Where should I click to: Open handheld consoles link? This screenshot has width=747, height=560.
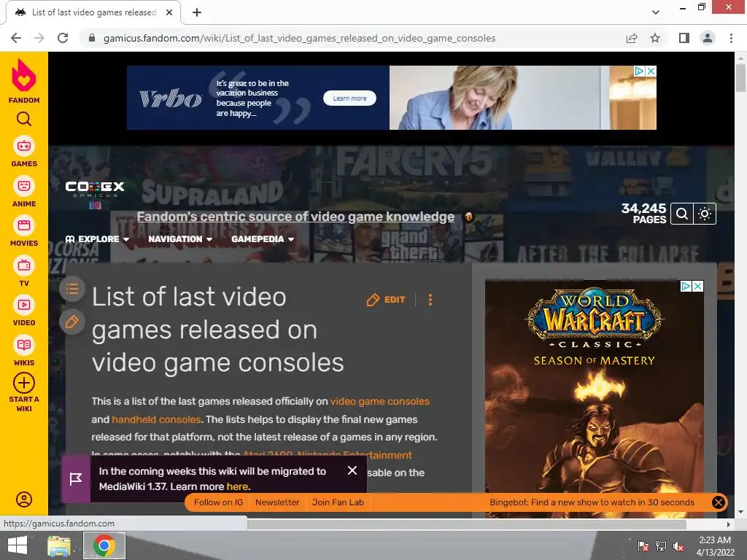click(x=156, y=419)
